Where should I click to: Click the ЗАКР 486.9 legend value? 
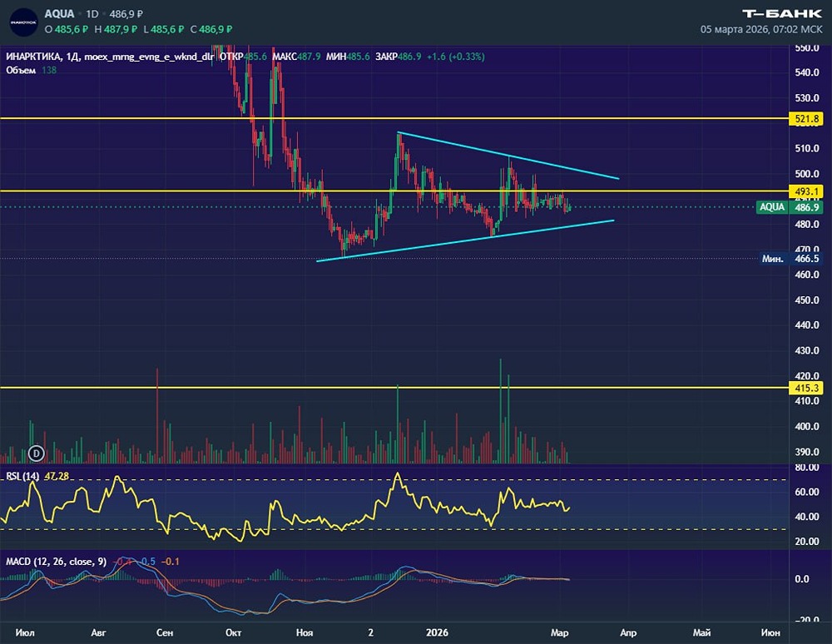398,57
